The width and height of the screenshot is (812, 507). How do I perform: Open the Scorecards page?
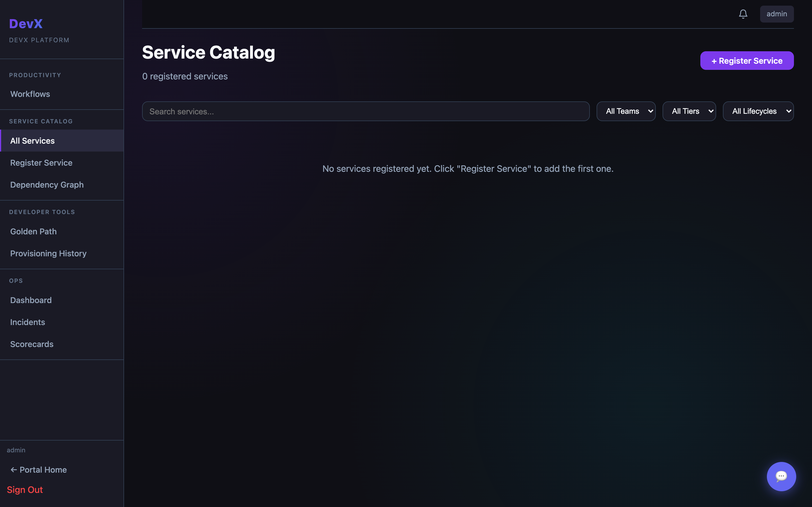32,344
